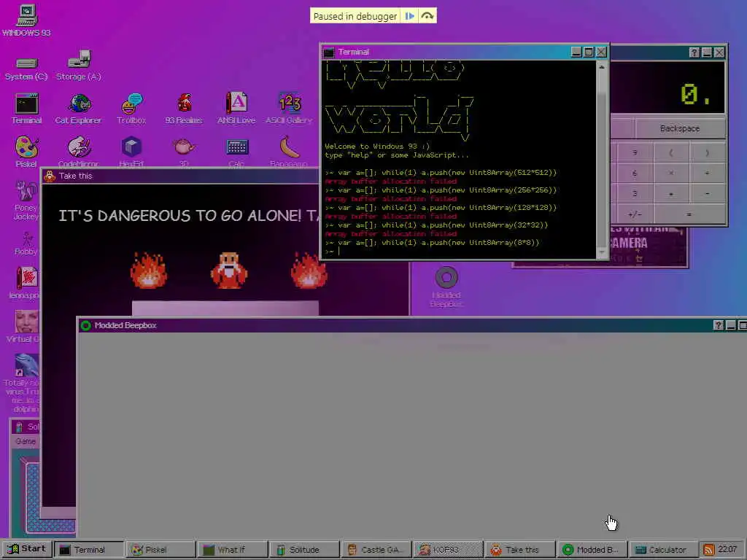
Task: Open the Virtual Girl desktop icon
Action: 24,326
